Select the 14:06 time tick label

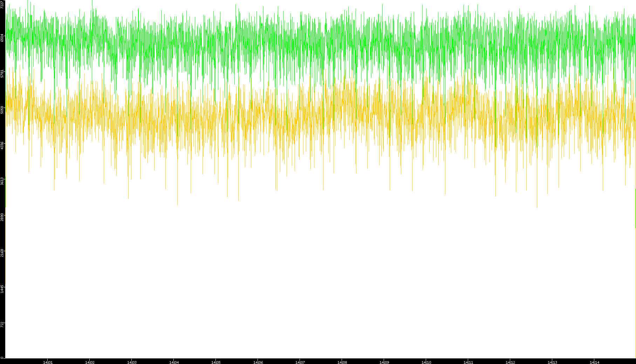[x=258, y=362]
